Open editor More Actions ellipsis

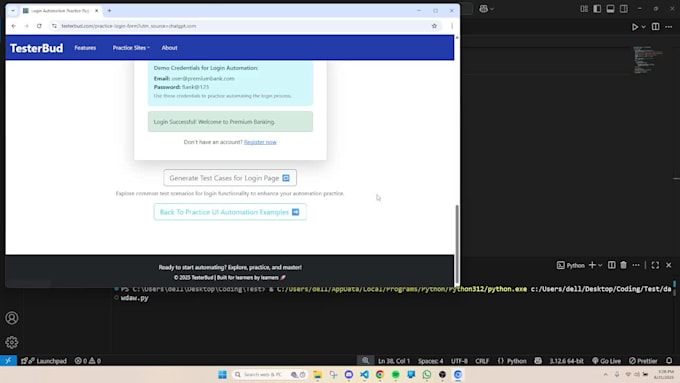coord(669,27)
